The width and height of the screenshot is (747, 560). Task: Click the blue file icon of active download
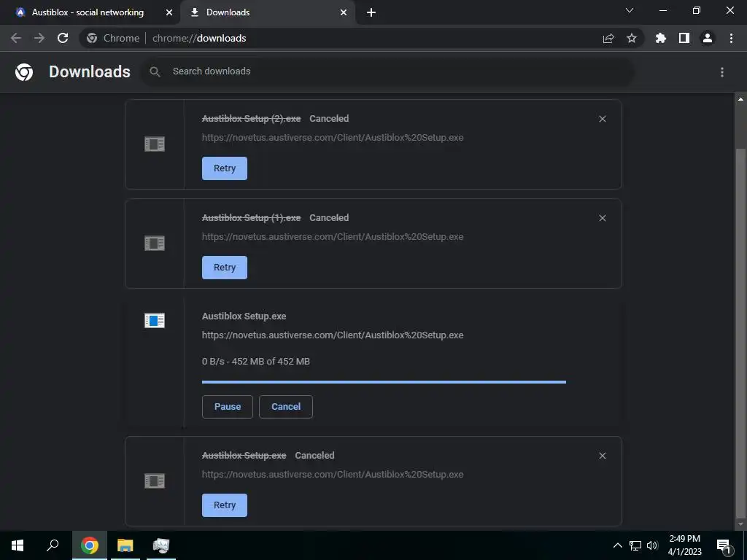pos(155,321)
